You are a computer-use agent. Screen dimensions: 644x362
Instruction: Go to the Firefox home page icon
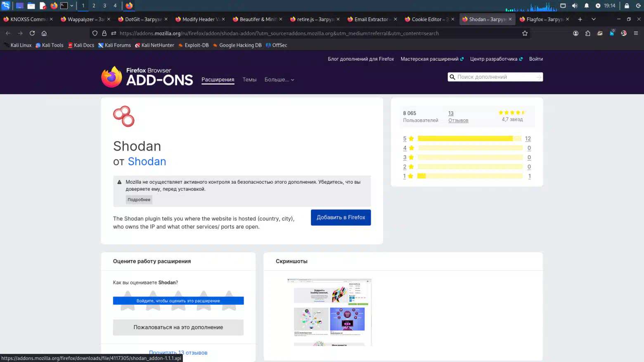coord(44,33)
